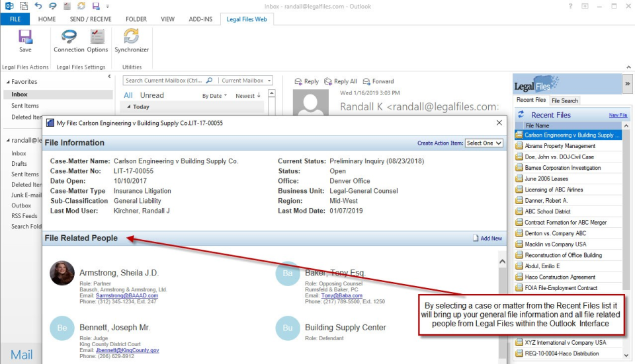This screenshot has width=635, height=364.
Task: Collapse the Favorites folder group
Action: click(8, 82)
